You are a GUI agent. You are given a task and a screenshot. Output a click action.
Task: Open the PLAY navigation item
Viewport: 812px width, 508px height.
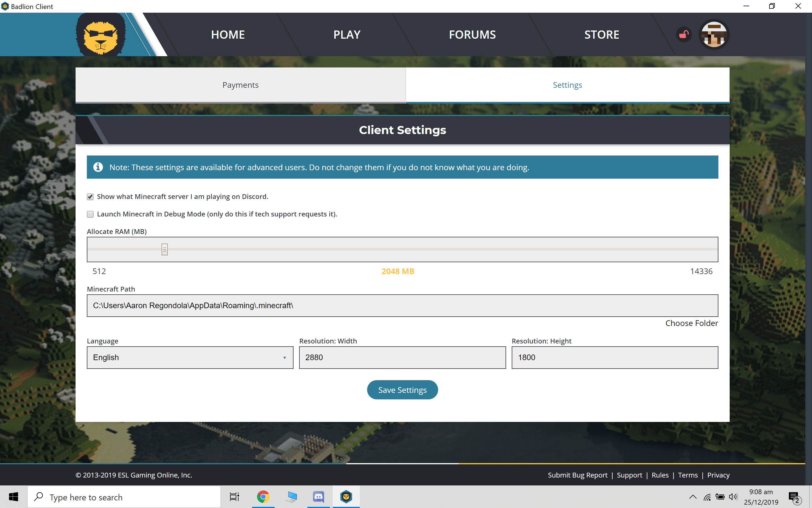click(347, 35)
